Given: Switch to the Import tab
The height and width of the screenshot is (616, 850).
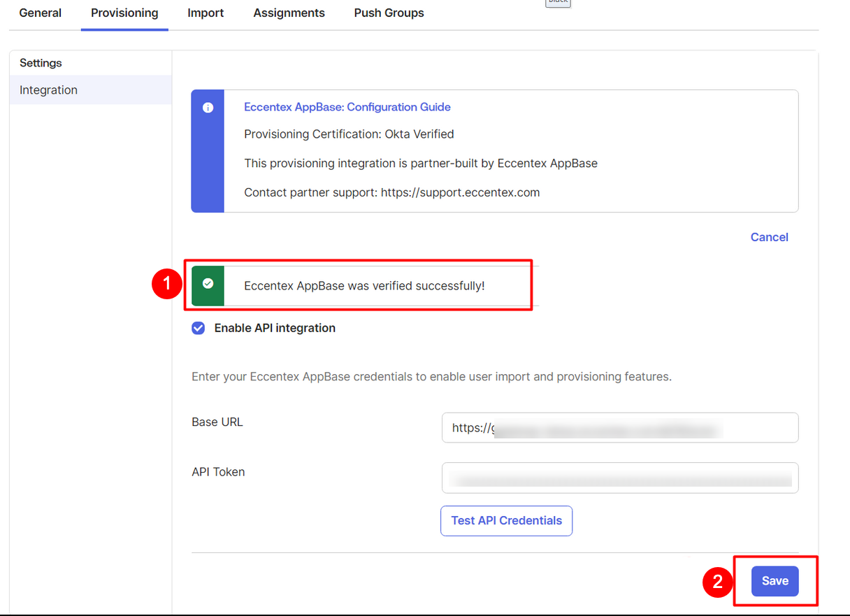Looking at the screenshot, I should click(206, 13).
